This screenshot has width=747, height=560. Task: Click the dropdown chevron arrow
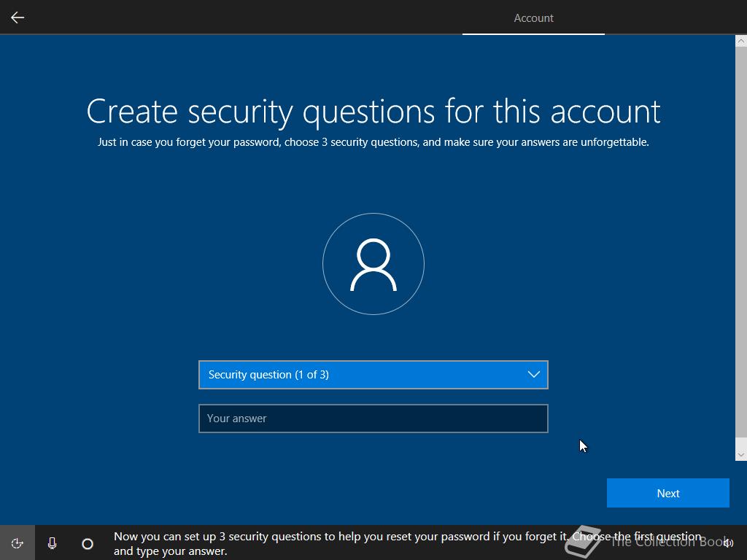pos(533,375)
